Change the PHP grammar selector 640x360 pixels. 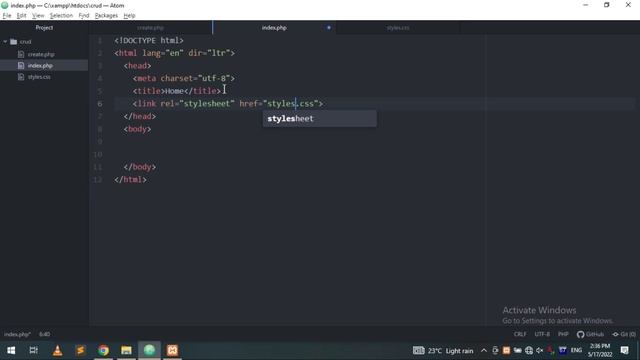[563, 334]
